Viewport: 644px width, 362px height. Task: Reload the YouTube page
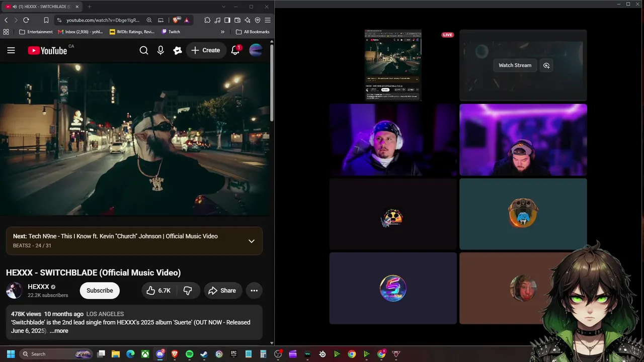click(x=26, y=20)
